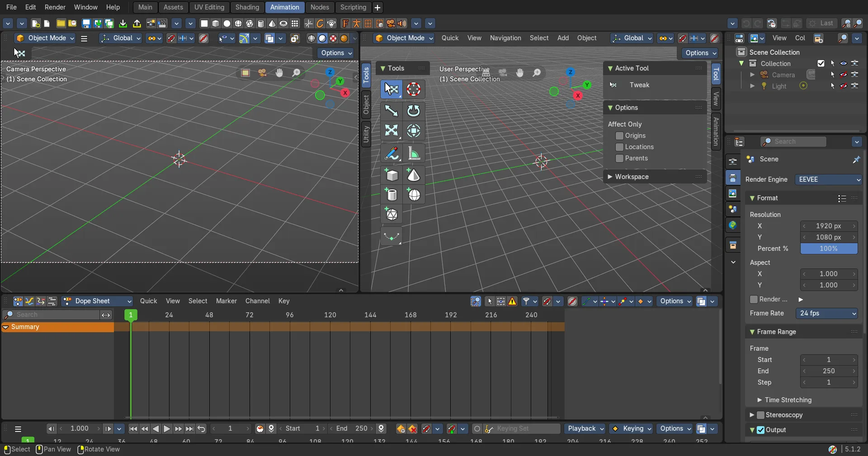868x456 pixels.
Task: Open the Frame Rate 24 fps dropdown
Action: (827, 313)
